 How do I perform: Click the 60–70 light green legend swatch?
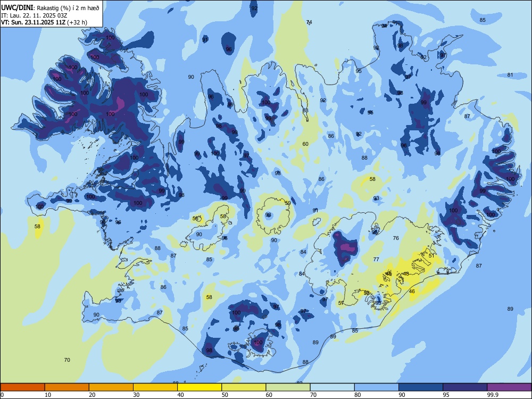point(288,387)
